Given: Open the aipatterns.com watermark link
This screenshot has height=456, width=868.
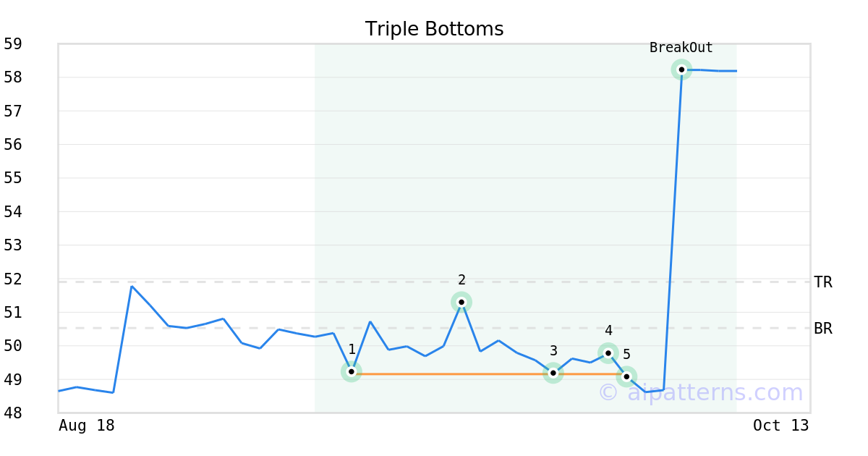Looking at the screenshot, I should (x=700, y=393).
